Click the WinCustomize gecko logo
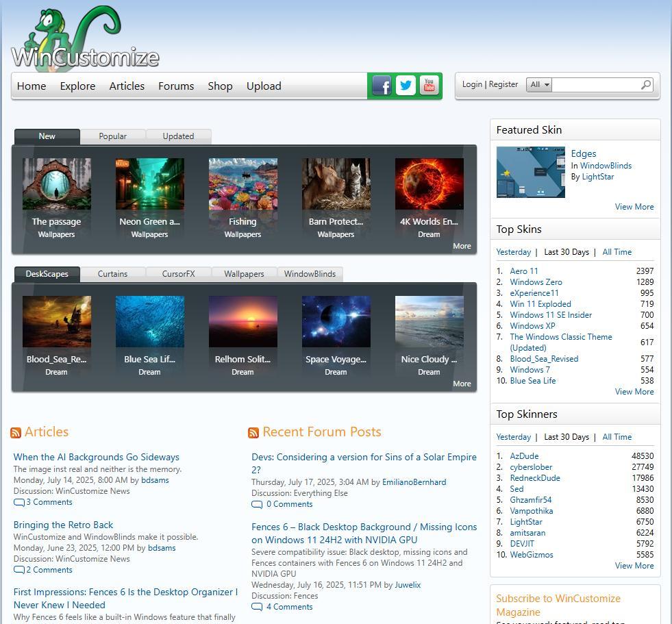Viewport: 672px width, 624px height. 85,40
